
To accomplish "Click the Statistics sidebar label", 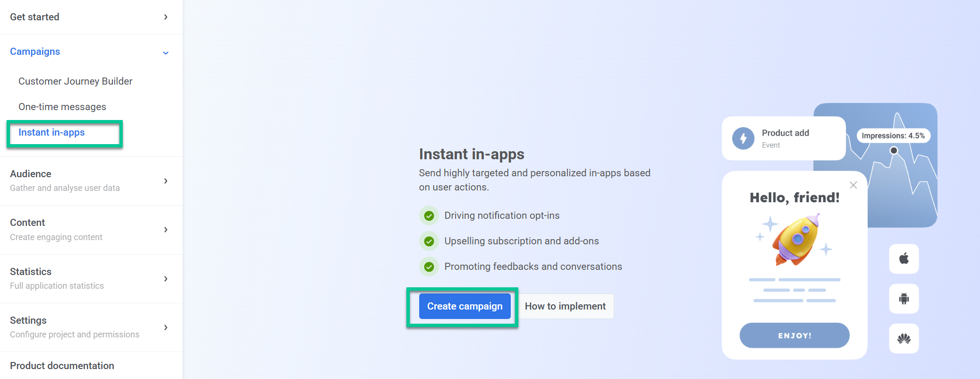I will click(x=31, y=272).
